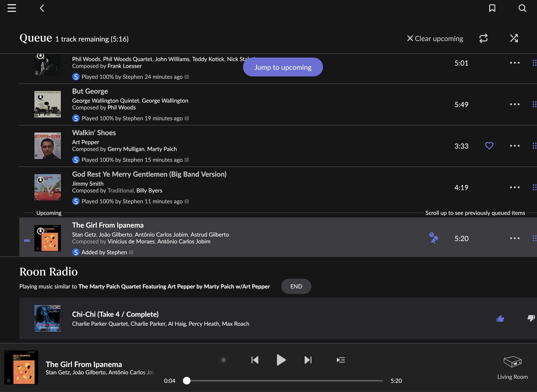End Roon Radio with END button
This screenshot has width=537, height=392.
click(296, 286)
